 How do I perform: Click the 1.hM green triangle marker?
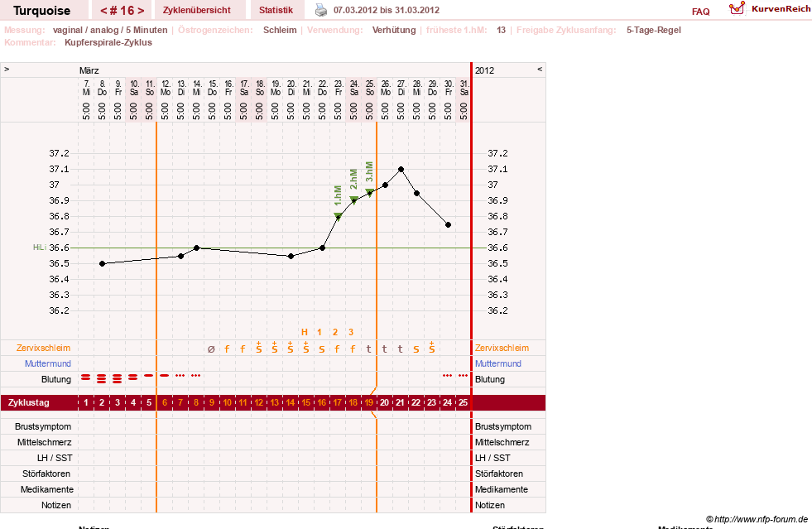coord(338,216)
